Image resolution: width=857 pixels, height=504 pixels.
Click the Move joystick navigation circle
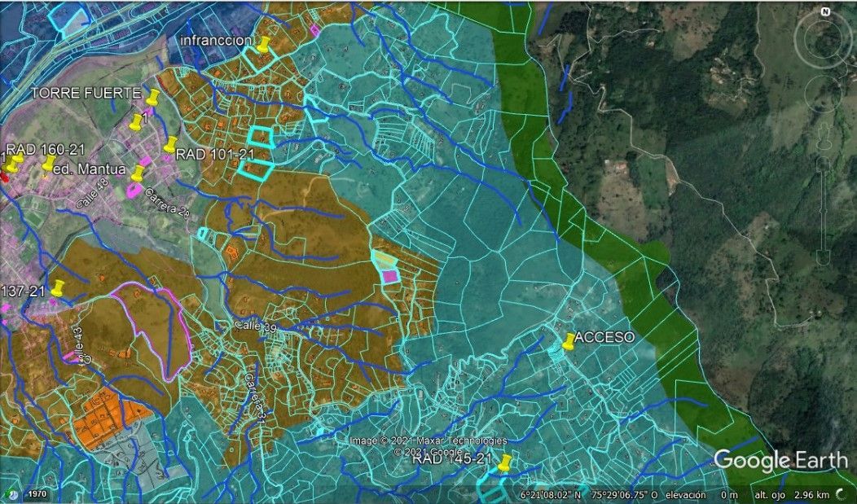tap(823, 94)
